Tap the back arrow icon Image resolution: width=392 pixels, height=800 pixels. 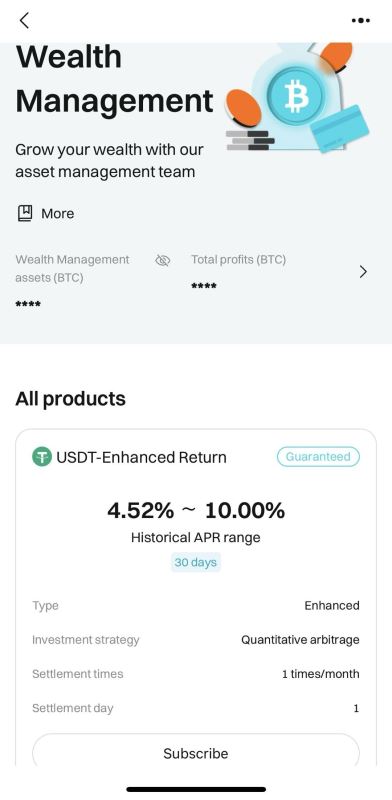(24, 20)
